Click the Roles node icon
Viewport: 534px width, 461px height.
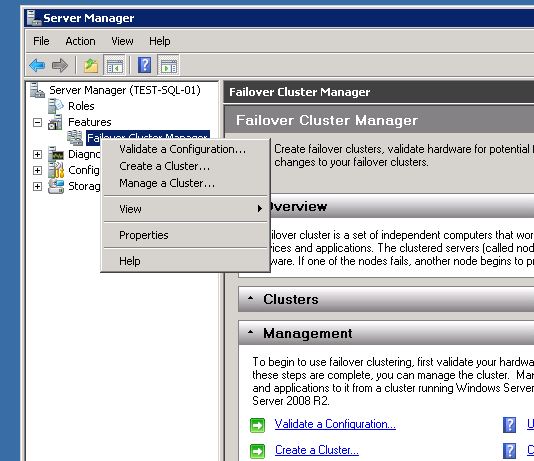[x=56, y=106]
